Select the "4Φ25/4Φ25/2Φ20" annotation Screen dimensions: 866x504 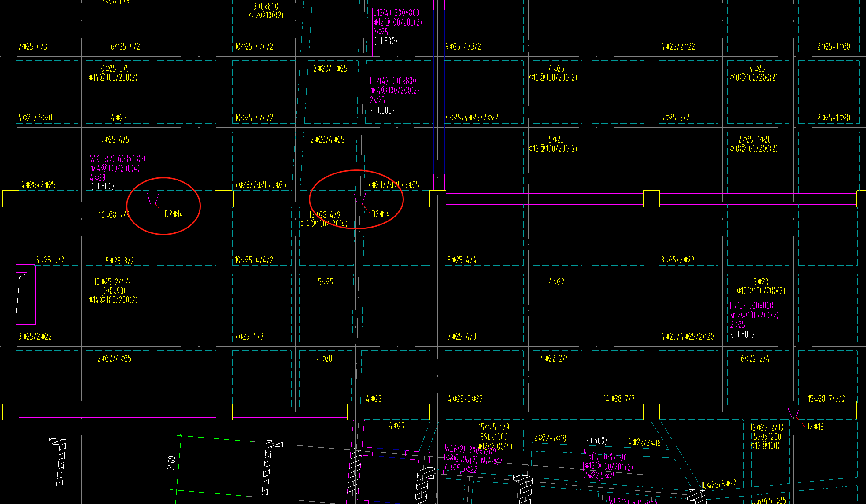point(688,337)
